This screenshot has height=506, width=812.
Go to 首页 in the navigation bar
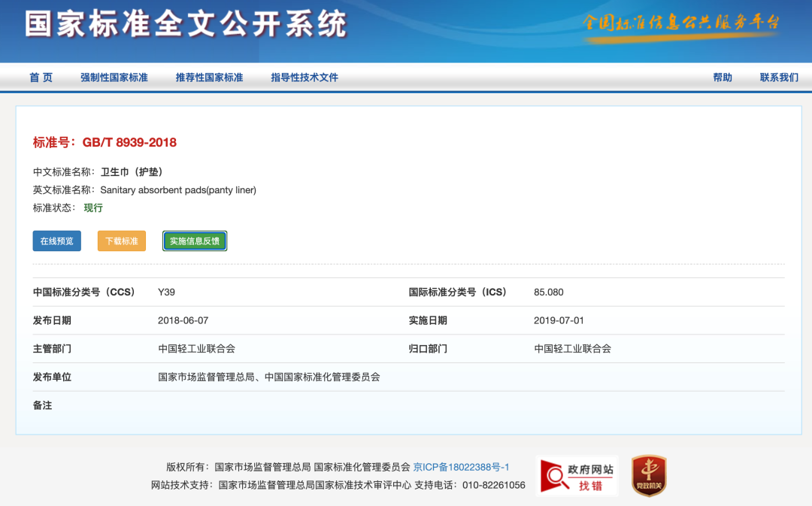pos(41,77)
